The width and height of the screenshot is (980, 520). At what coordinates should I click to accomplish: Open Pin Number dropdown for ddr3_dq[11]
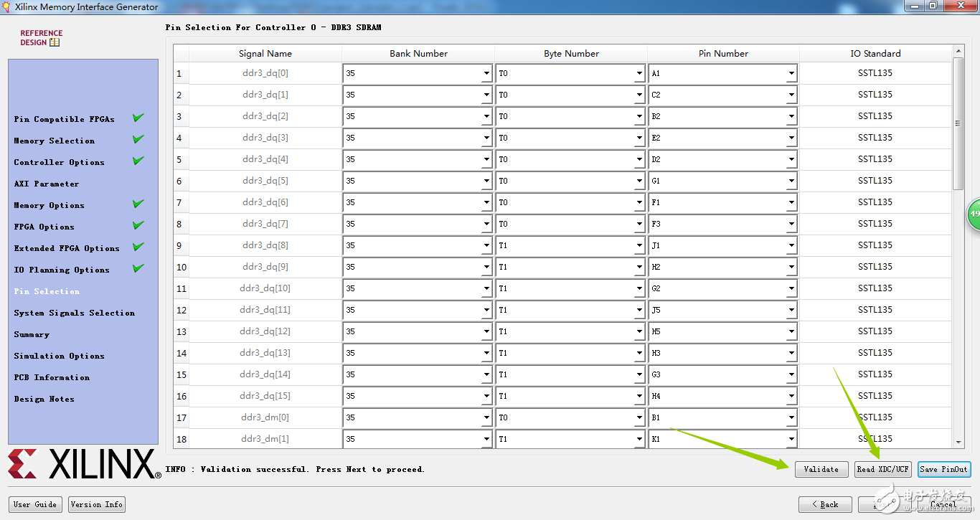(723, 310)
